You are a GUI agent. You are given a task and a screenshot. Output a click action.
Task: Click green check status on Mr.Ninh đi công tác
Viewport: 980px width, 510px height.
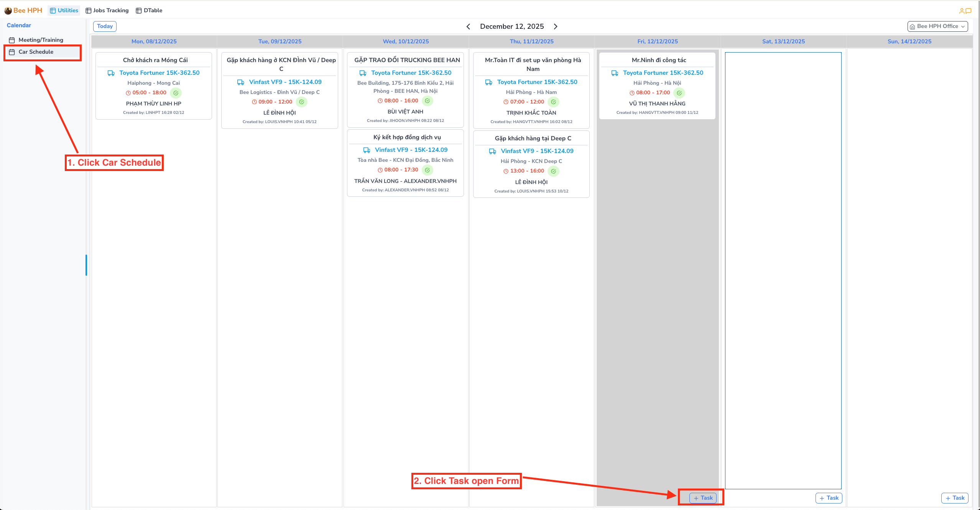click(x=679, y=93)
